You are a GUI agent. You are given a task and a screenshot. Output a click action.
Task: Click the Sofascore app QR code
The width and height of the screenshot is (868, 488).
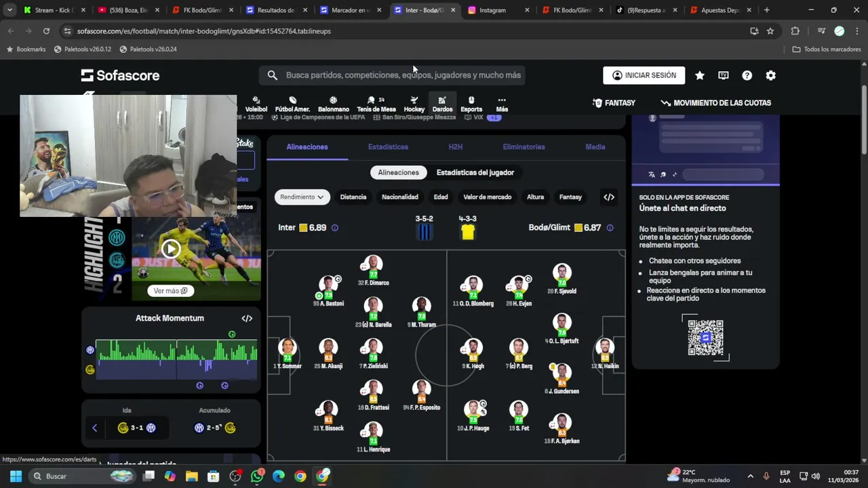pyautogui.click(x=705, y=338)
